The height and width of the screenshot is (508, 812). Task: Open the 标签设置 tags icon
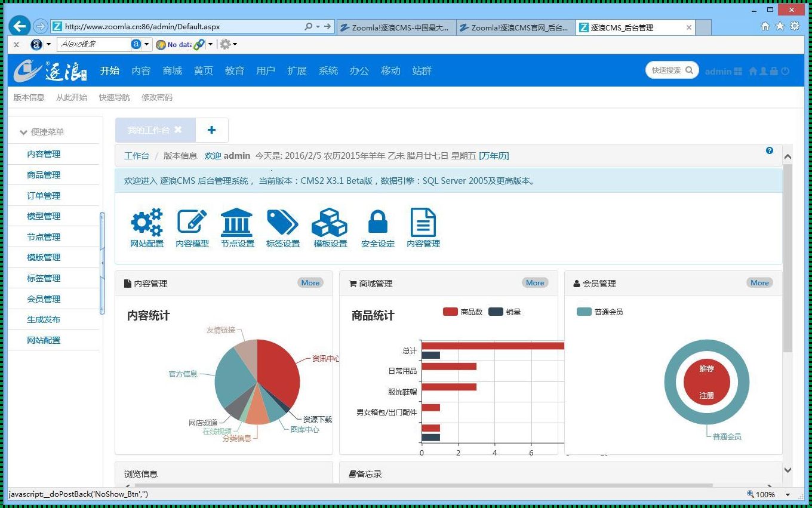[x=282, y=222]
